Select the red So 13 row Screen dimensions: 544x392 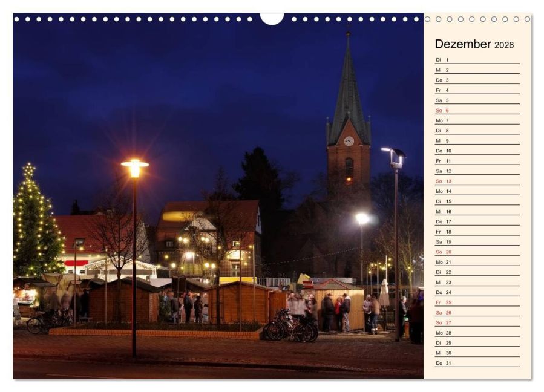tap(477, 181)
